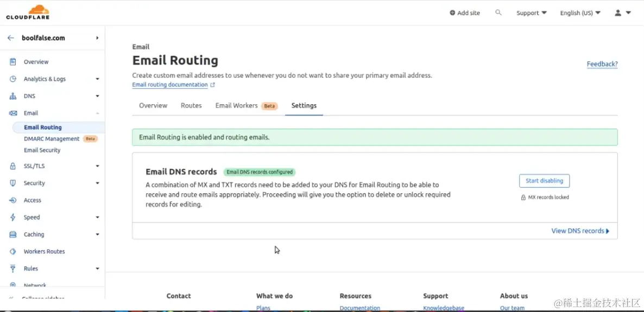
Task: Click the Analytics & Logs clock icon
Action: (x=12, y=79)
